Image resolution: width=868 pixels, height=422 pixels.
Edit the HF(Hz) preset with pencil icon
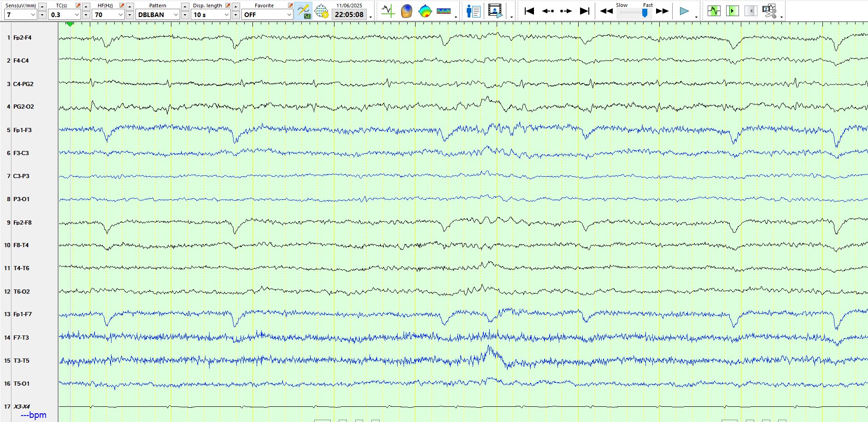(122, 6)
